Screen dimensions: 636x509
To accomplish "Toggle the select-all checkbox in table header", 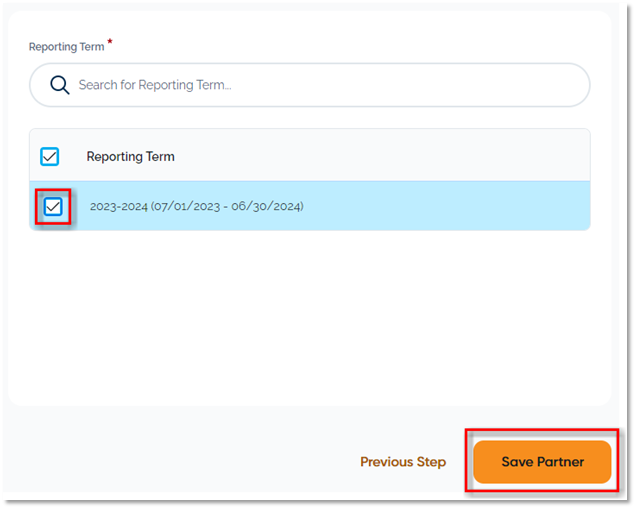I will coord(49,156).
